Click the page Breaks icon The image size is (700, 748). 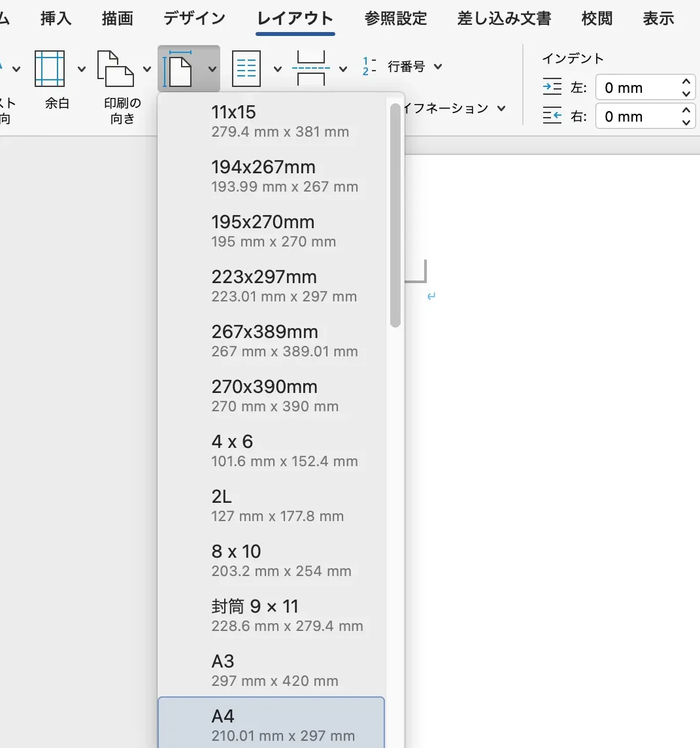click(x=311, y=69)
